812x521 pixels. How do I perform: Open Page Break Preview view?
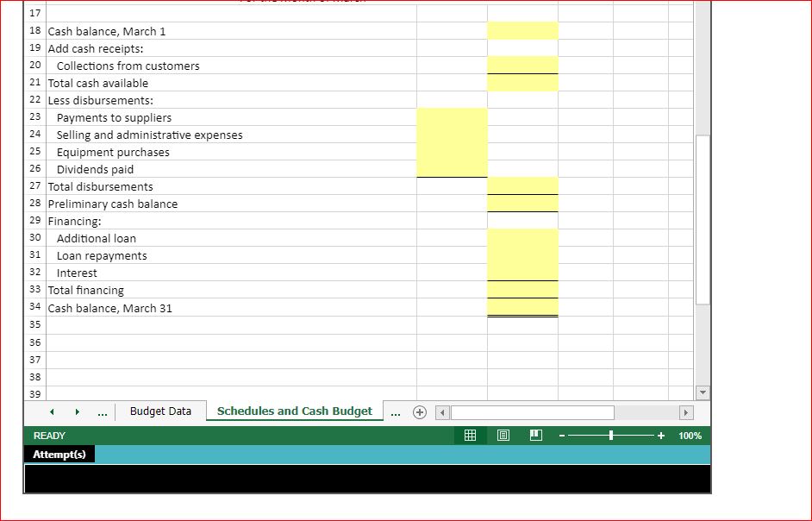coord(535,436)
